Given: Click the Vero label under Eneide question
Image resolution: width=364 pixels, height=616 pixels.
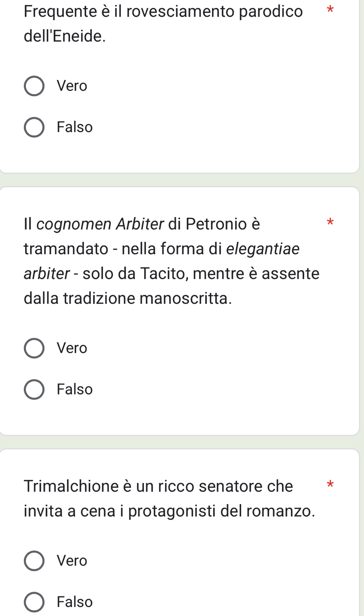Looking at the screenshot, I should (72, 86).
